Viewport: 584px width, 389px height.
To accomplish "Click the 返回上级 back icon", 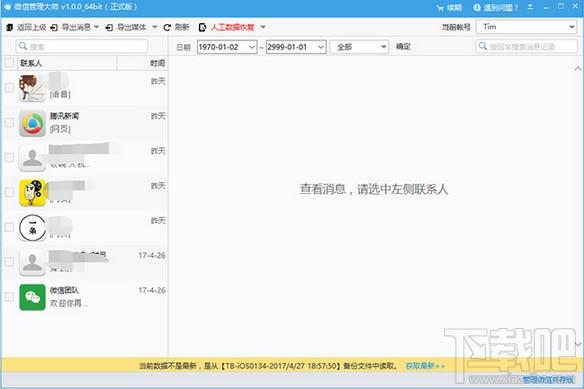I will pos(10,28).
